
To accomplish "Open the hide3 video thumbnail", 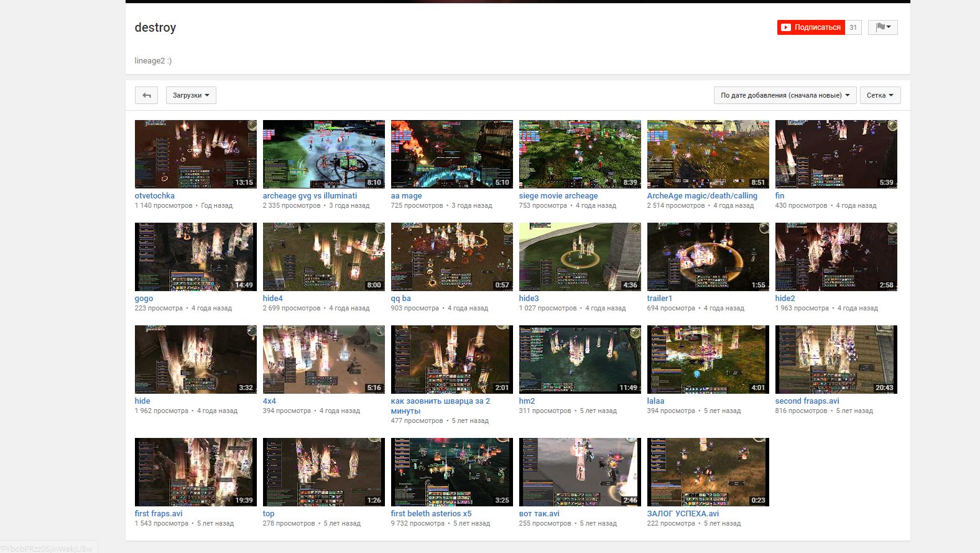I will tap(580, 257).
